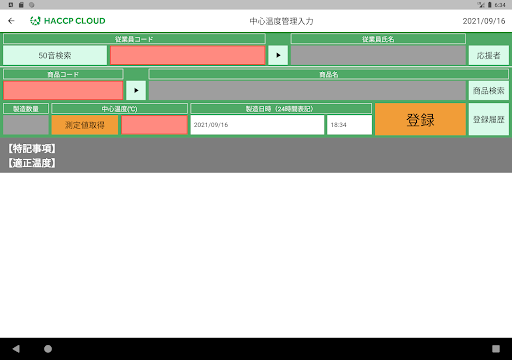This screenshot has height=360, width=512.
Task: Open the 50音検索 employee search
Action: (55, 55)
